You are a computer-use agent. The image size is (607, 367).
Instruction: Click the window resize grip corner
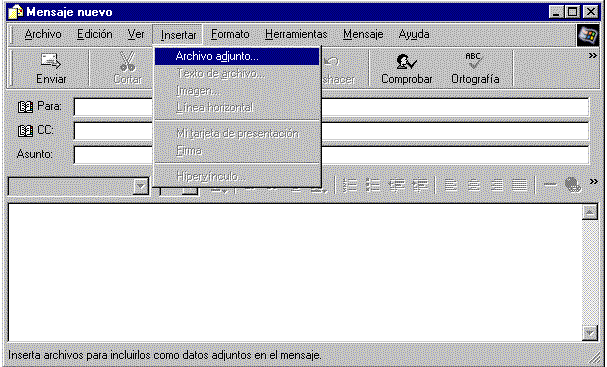594,357
